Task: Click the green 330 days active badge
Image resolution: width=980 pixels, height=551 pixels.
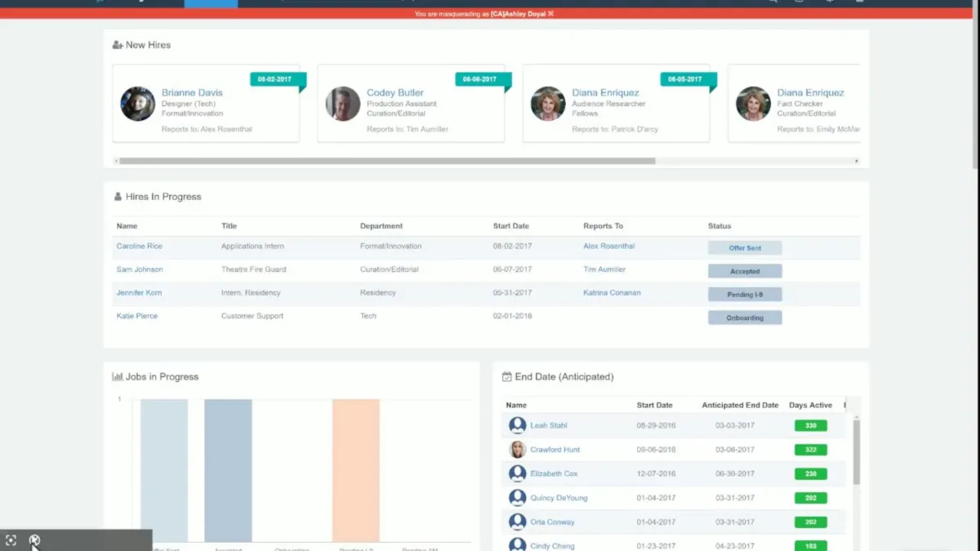Action: (x=811, y=425)
